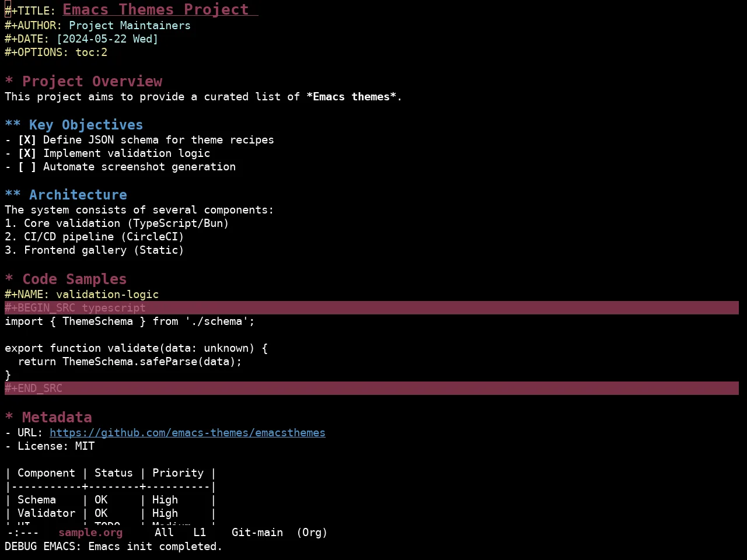Click the L1 line number indicator
747x560 pixels.
pyautogui.click(x=200, y=533)
